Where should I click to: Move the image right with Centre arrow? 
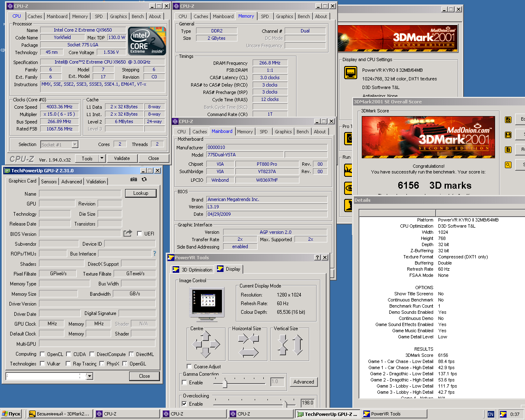tap(215, 345)
